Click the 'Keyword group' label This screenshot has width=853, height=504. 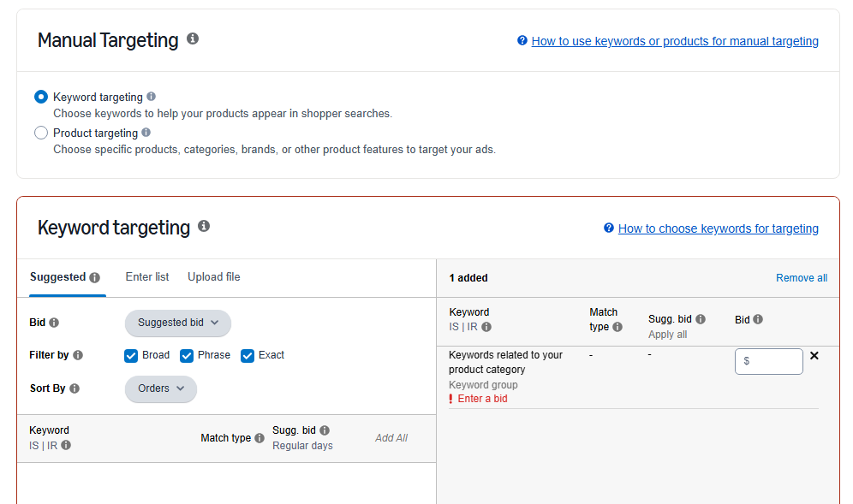click(483, 384)
